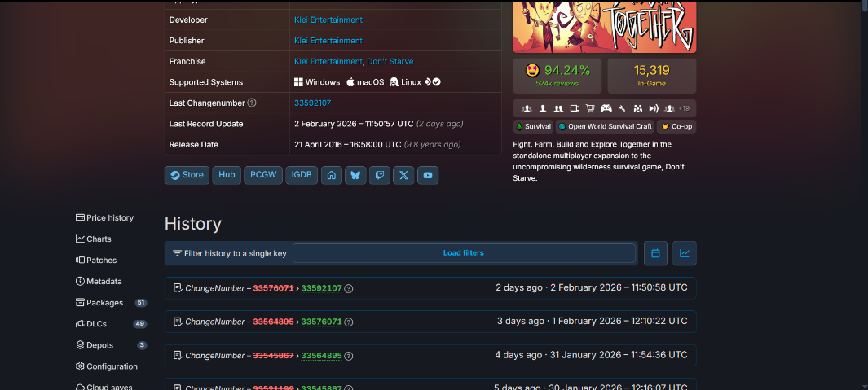
Task: Open the game's homepage icon link
Action: (x=331, y=175)
